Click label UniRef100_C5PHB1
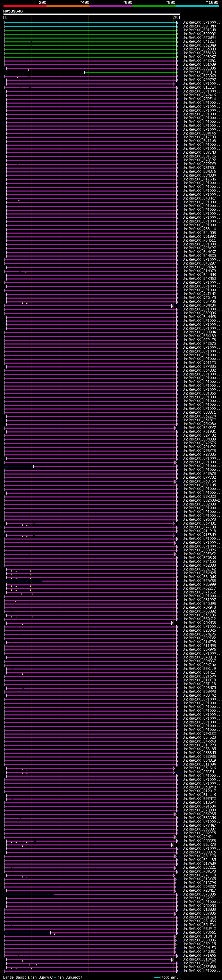The width and height of the screenshot is (222, 980). [x=199, y=523]
